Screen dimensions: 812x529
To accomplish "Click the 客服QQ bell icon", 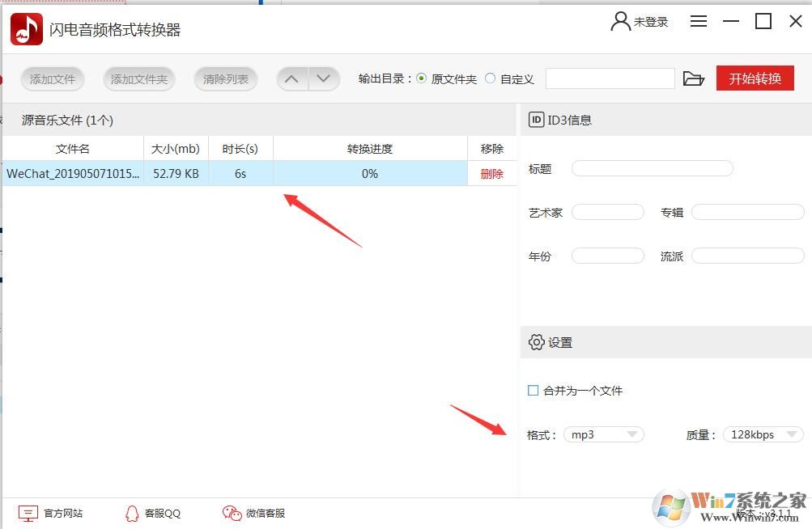I will [132, 512].
